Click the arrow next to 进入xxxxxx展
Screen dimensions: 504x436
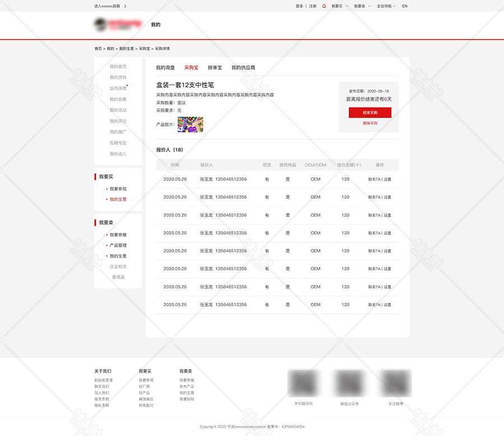[x=125, y=6]
